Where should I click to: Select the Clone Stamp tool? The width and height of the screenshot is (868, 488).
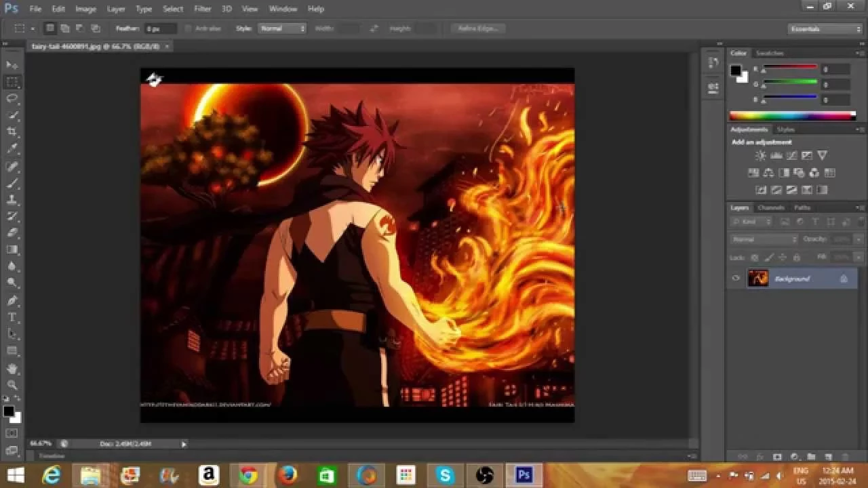pyautogui.click(x=12, y=200)
